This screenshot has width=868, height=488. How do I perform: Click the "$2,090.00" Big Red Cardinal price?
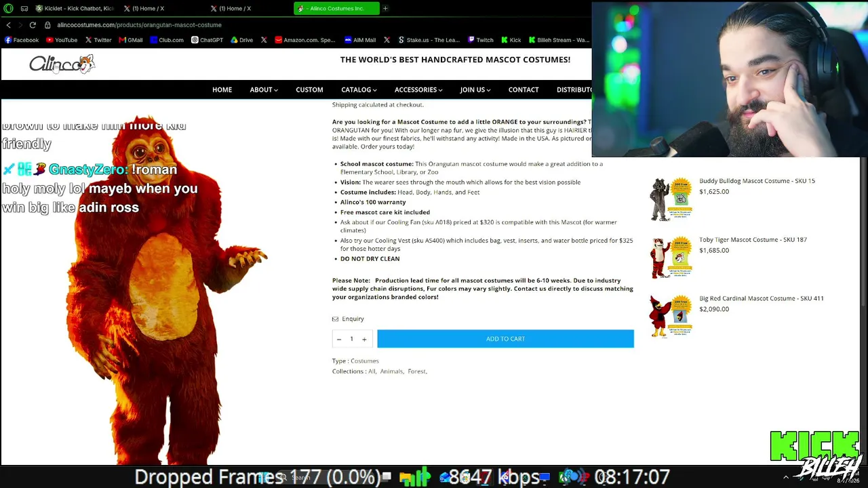[714, 309]
